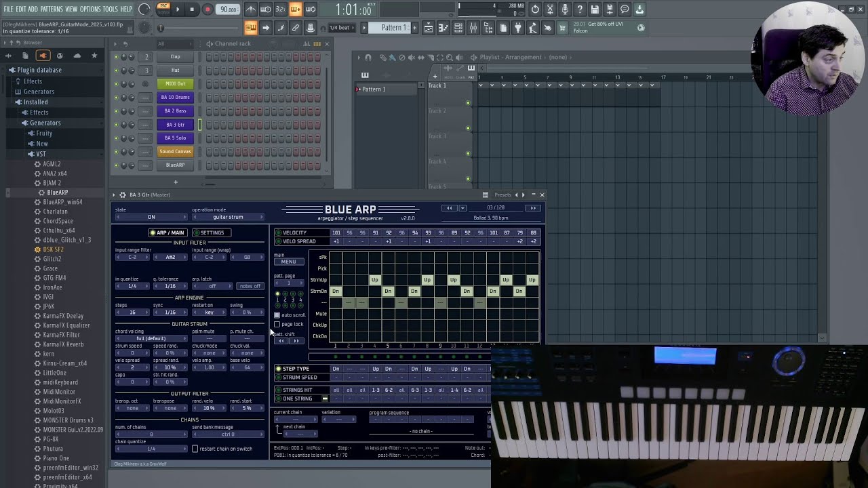Viewport: 868px width, 488px height.
Task: Open the OPTIONS menu
Action: tap(90, 9)
